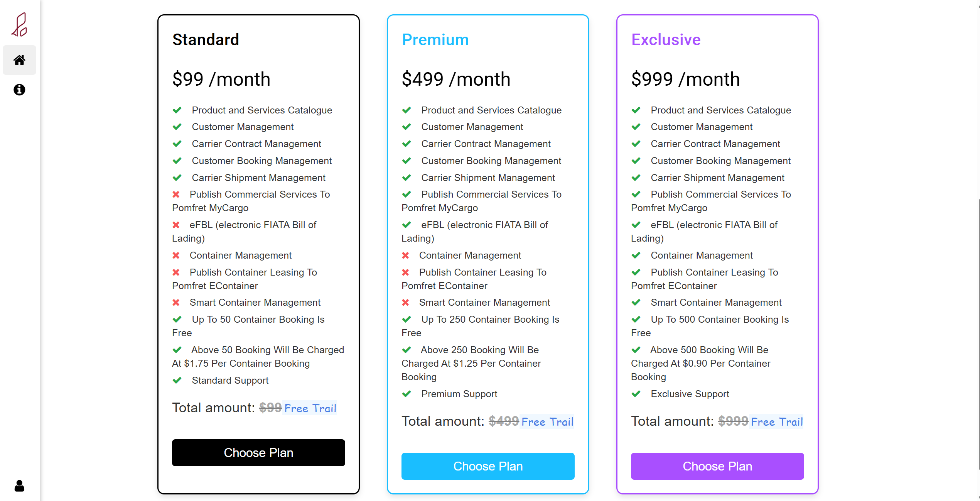Screen dimensions: 980x501
Task: Click the Free Trail label under Standard
Action: tap(310, 408)
